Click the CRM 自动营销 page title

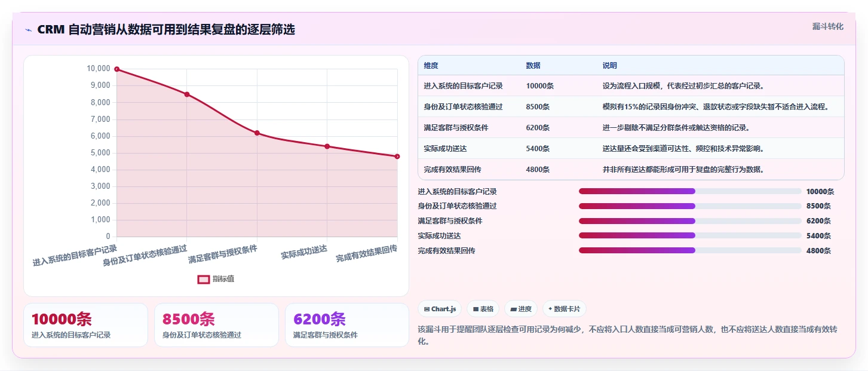(166, 30)
